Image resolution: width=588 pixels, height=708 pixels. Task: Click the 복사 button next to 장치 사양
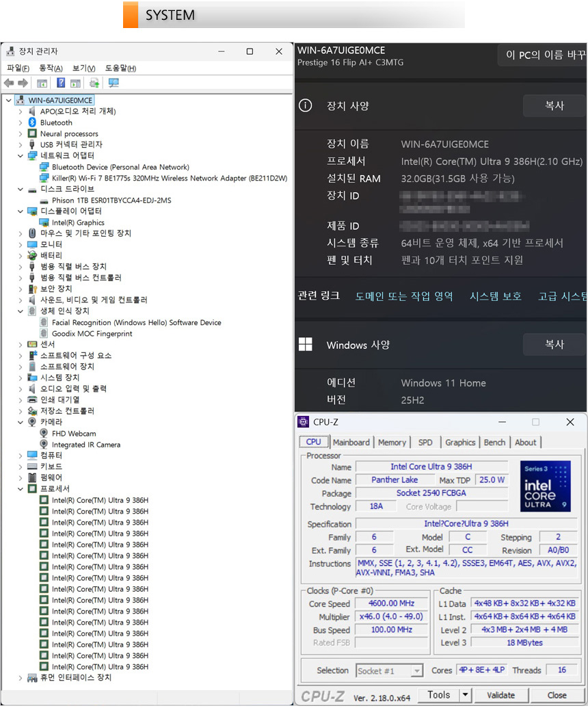point(554,106)
